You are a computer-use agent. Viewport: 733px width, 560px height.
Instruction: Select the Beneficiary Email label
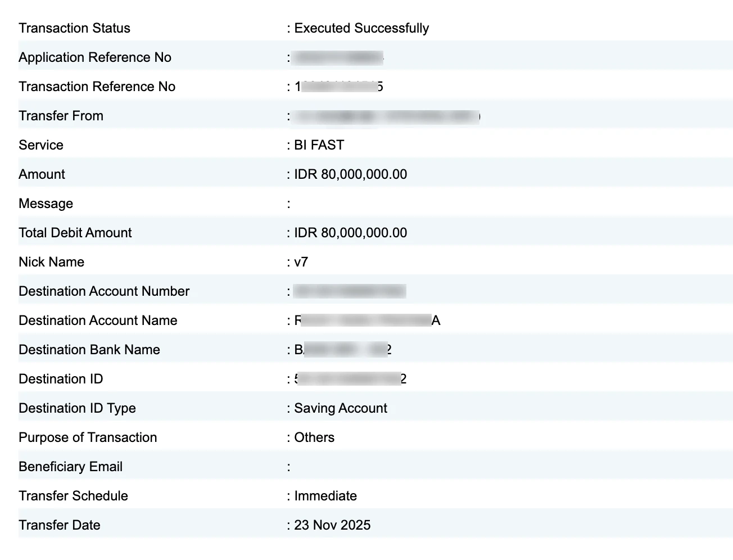coord(70,467)
